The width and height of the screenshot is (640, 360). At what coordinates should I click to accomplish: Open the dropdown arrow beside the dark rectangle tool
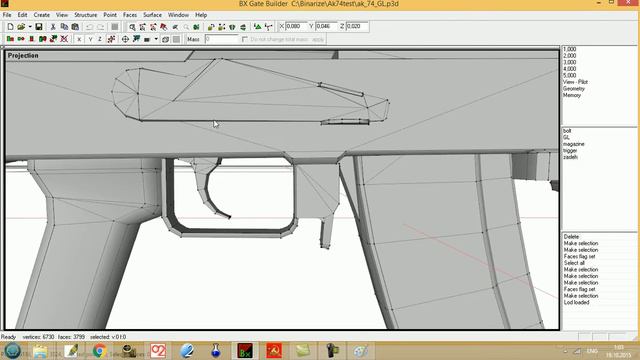156,39
